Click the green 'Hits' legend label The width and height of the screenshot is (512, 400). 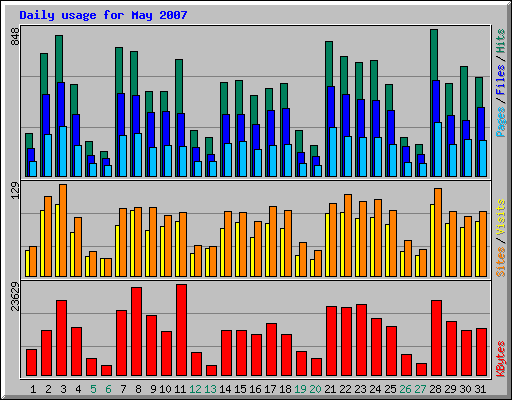tap(500, 41)
